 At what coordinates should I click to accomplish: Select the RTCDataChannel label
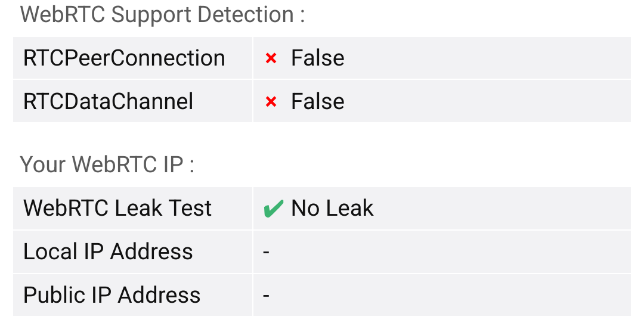point(108,102)
